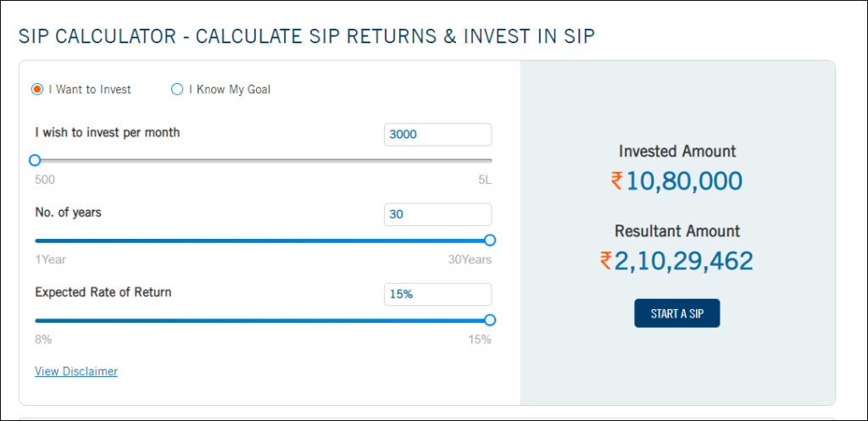The height and width of the screenshot is (421, 868).
Task: Click the middle of the return rate track
Action: [x=263, y=320]
